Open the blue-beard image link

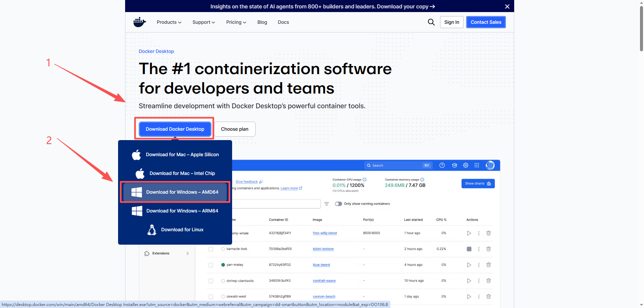[321, 265]
